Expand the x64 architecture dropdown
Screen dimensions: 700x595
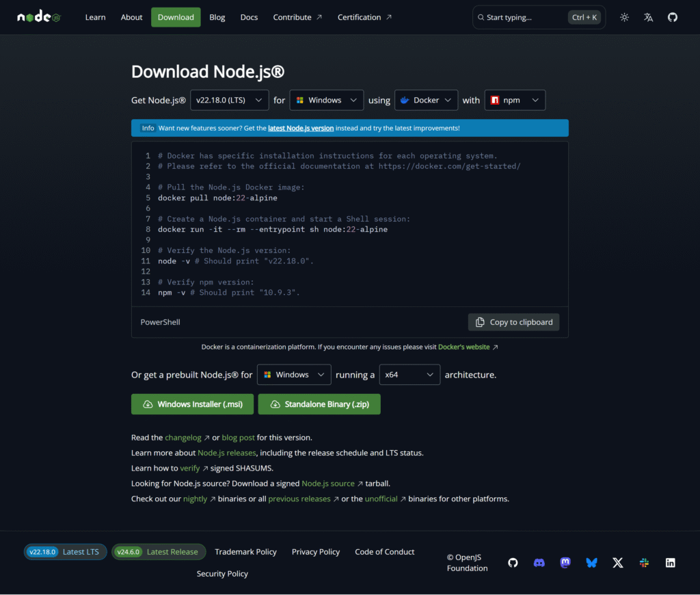pyautogui.click(x=409, y=375)
